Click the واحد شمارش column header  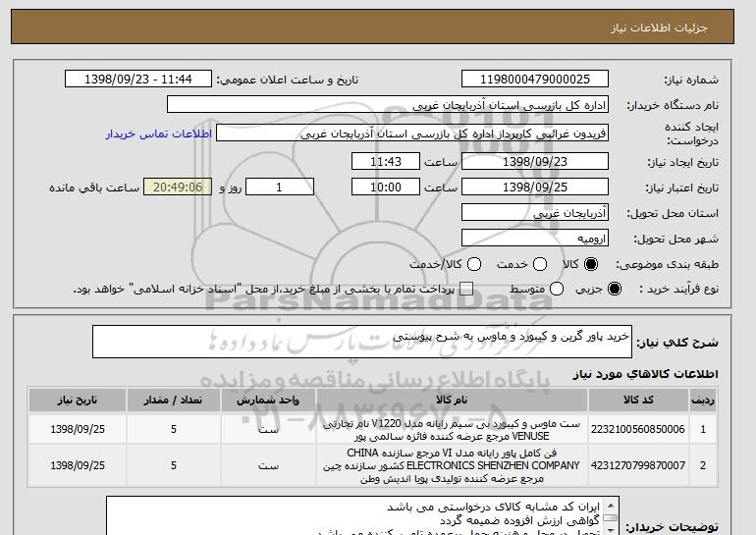coord(268,401)
